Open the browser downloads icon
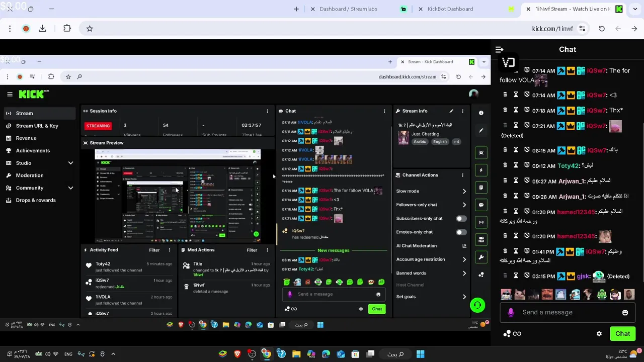The image size is (644, 362). (x=42, y=29)
